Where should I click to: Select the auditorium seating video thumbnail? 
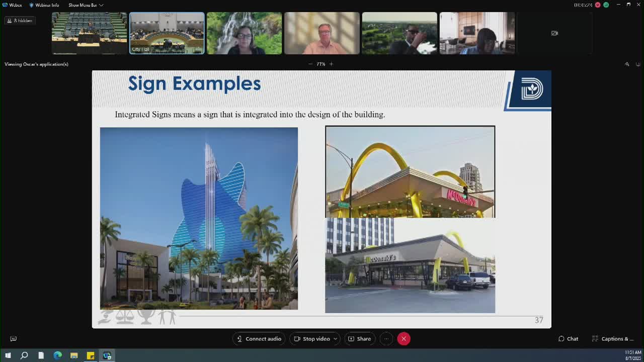tap(90, 33)
